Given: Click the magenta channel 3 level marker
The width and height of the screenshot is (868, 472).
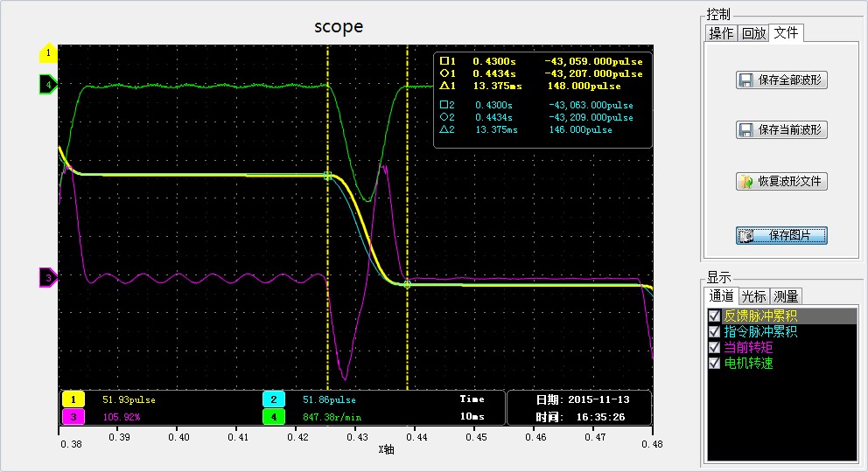Looking at the screenshot, I should [x=47, y=278].
